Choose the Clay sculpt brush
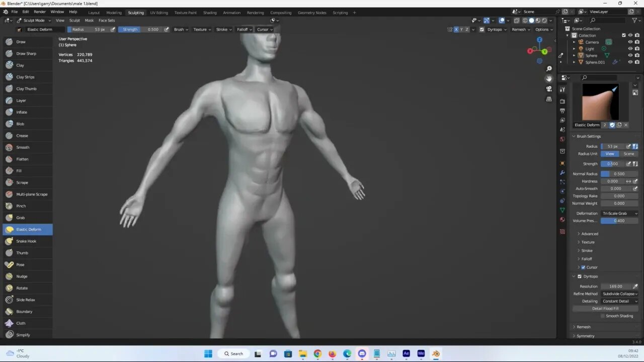 click(28, 65)
